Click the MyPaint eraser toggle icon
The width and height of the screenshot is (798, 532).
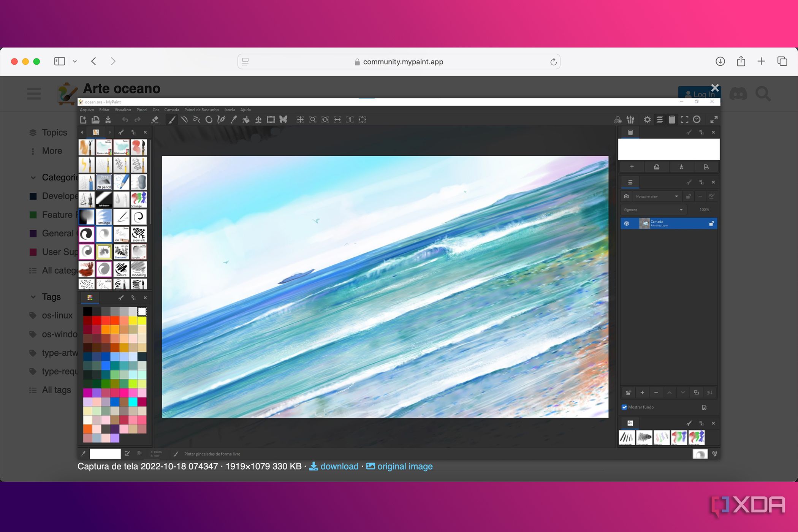[x=155, y=120]
